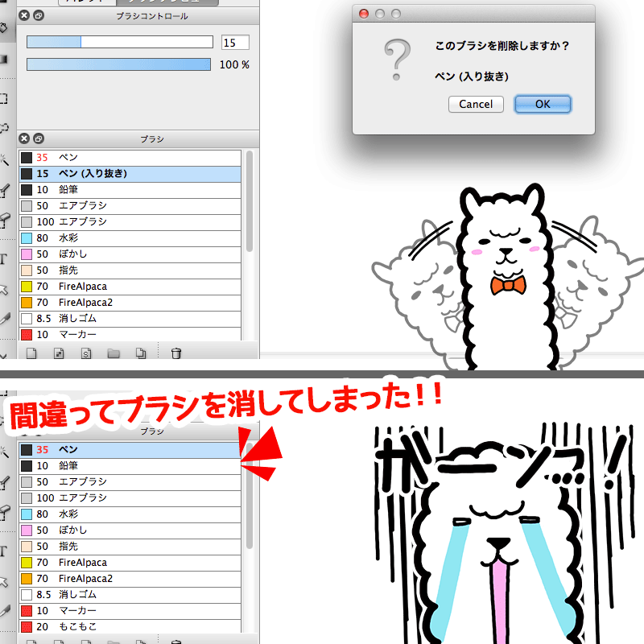Open the brush script icon marked S
This screenshot has height=644, width=644.
(x=85, y=353)
